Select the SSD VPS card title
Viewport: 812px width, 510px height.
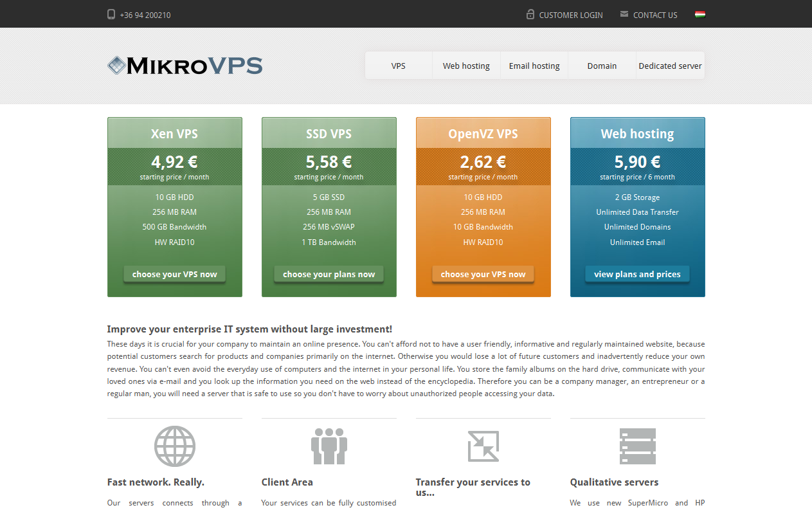[329, 134]
